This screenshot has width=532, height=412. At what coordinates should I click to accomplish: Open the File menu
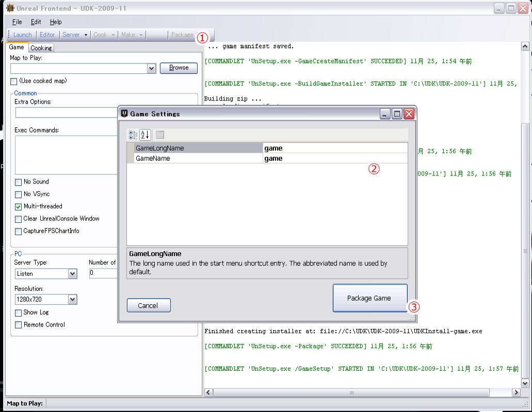coord(17,22)
